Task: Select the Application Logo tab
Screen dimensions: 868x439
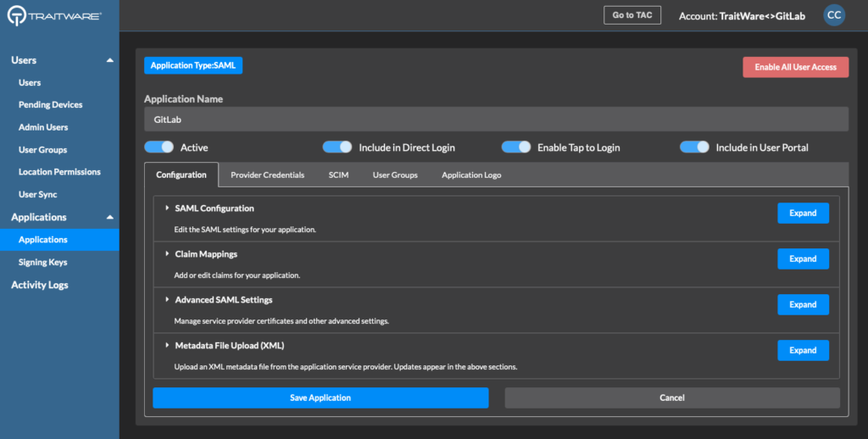Action: click(471, 175)
